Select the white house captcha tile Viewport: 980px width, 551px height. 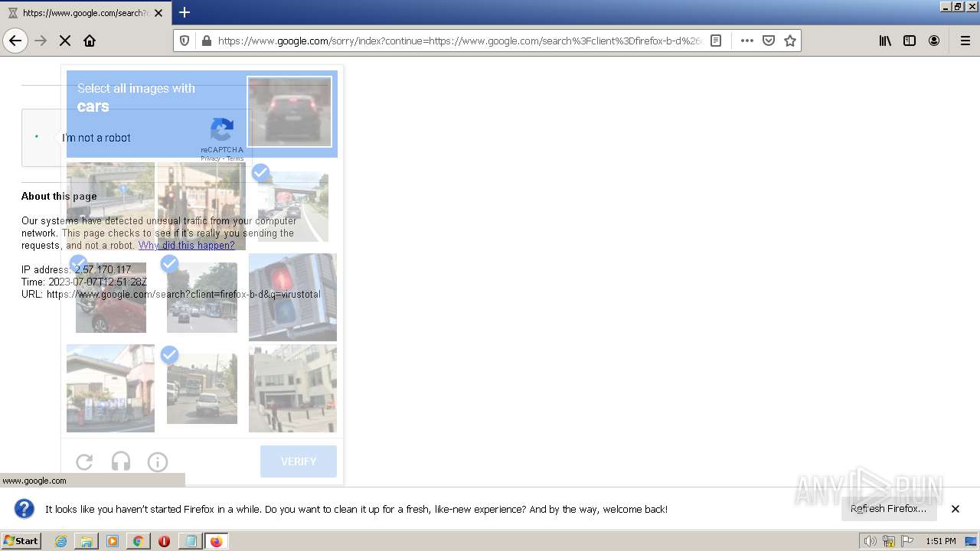click(x=110, y=388)
